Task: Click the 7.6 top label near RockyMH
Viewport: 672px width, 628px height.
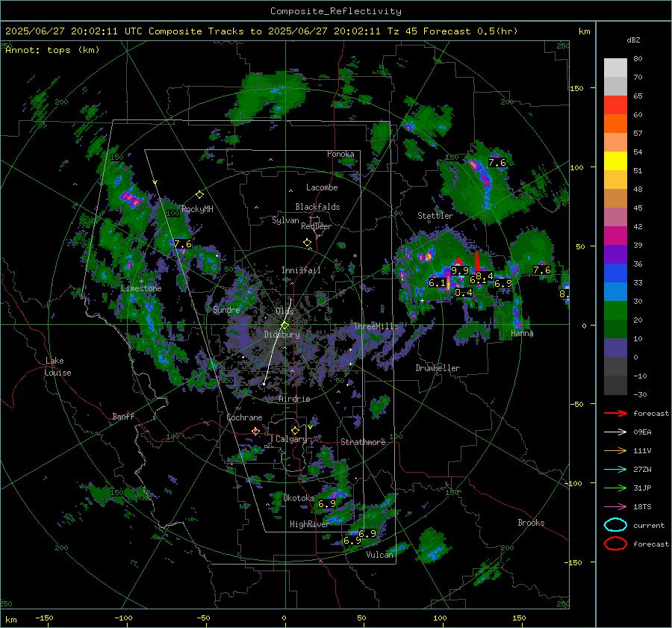Action: click(183, 244)
